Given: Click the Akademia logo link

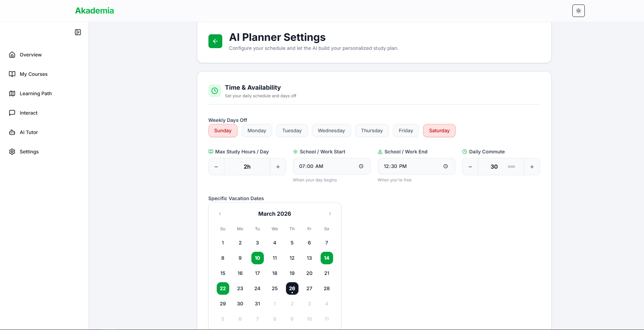Looking at the screenshot, I should coord(95,11).
